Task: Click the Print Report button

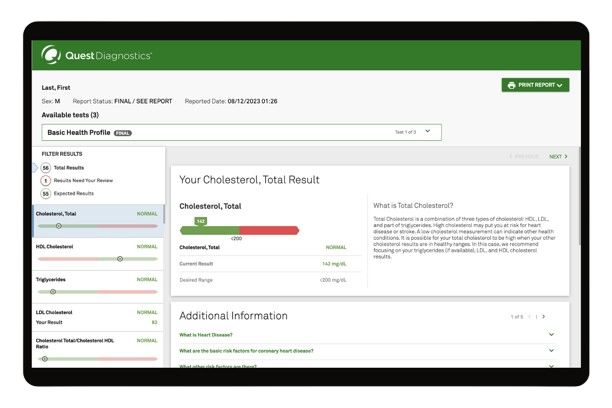Action: point(535,86)
